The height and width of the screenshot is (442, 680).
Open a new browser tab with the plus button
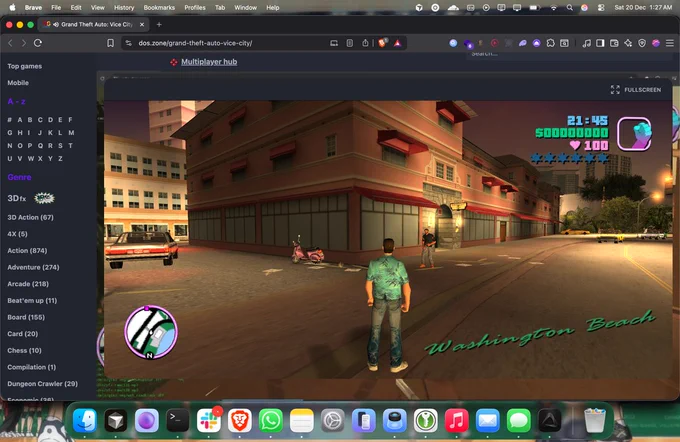tap(159, 25)
